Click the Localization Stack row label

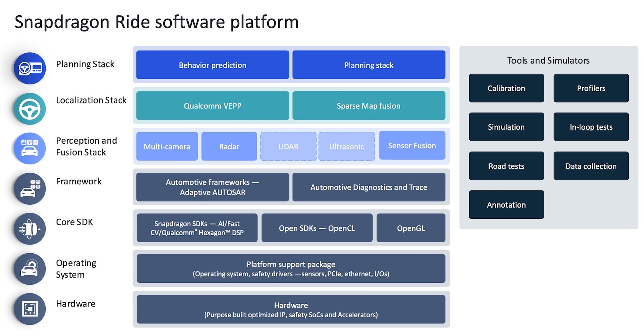coord(91,100)
